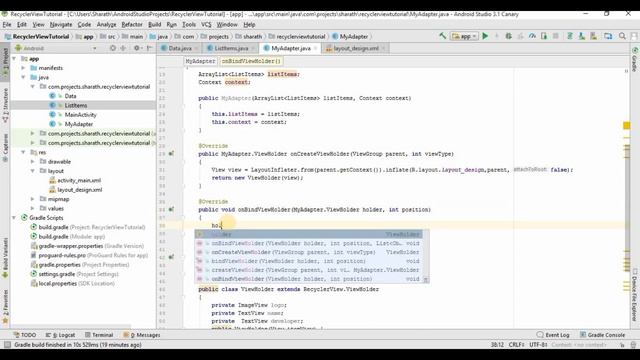Expand the mipmap folder
The width and height of the screenshot is (640, 360).
point(32,199)
